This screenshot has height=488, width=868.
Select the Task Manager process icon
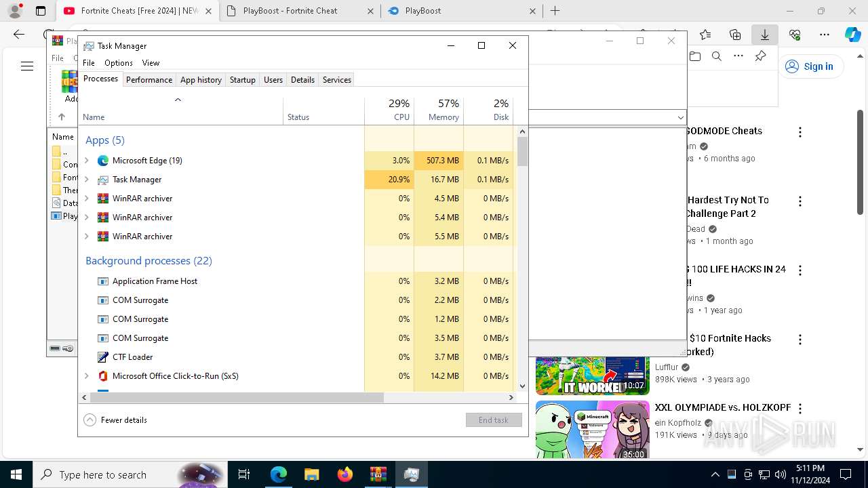pos(103,180)
